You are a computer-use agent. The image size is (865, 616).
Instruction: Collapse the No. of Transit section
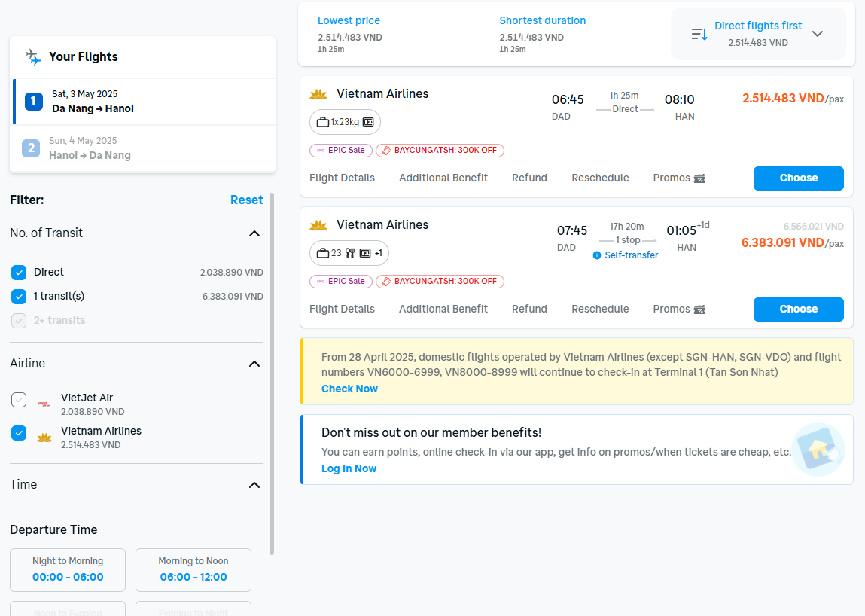click(x=254, y=233)
